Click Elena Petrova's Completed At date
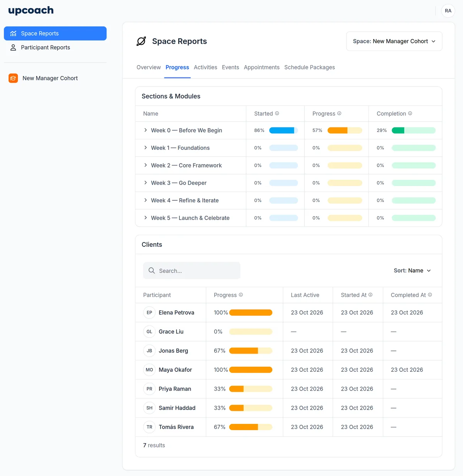Viewport: 463px width, 476px height. 407,313
